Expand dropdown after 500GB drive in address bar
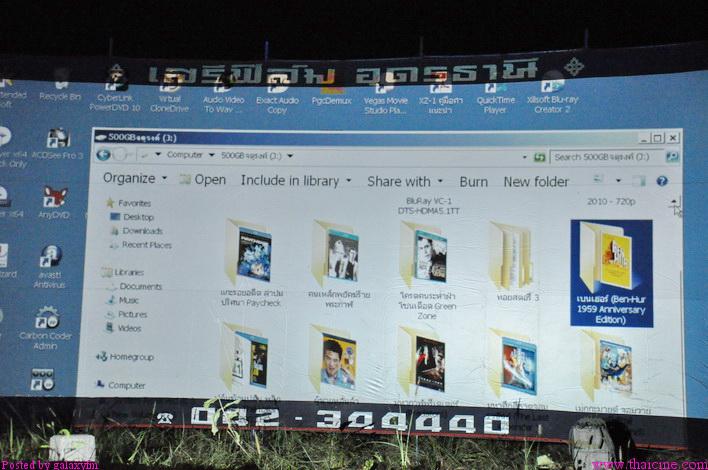 [290, 156]
